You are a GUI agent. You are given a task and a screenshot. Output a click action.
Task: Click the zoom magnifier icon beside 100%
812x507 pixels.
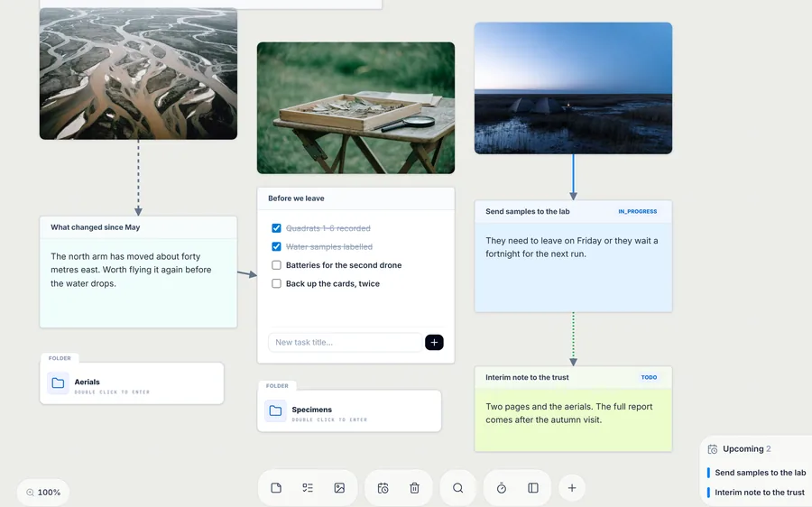click(x=30, y=493)
